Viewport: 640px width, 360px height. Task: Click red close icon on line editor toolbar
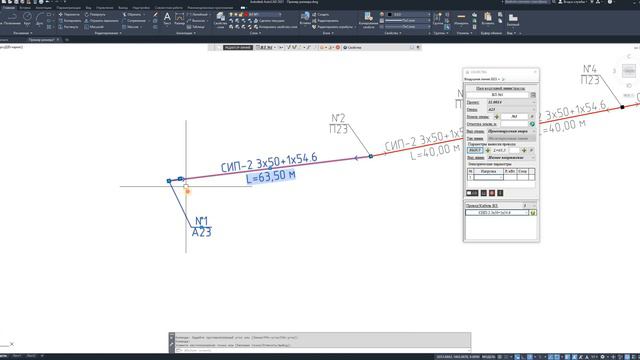tap(338, 48)
